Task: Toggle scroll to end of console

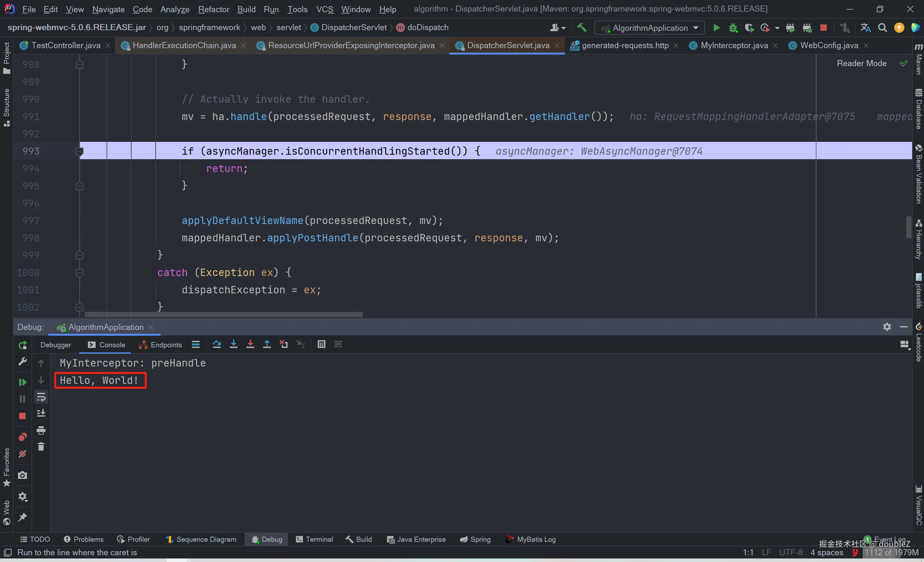Action: pyautogui.click(x=41, y=413)
